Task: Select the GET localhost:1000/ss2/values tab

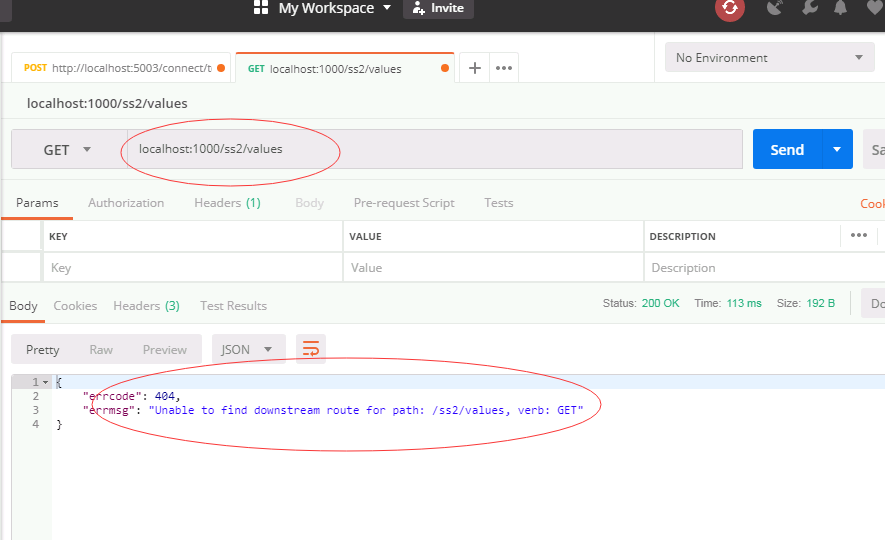Action: coord(344,68)
